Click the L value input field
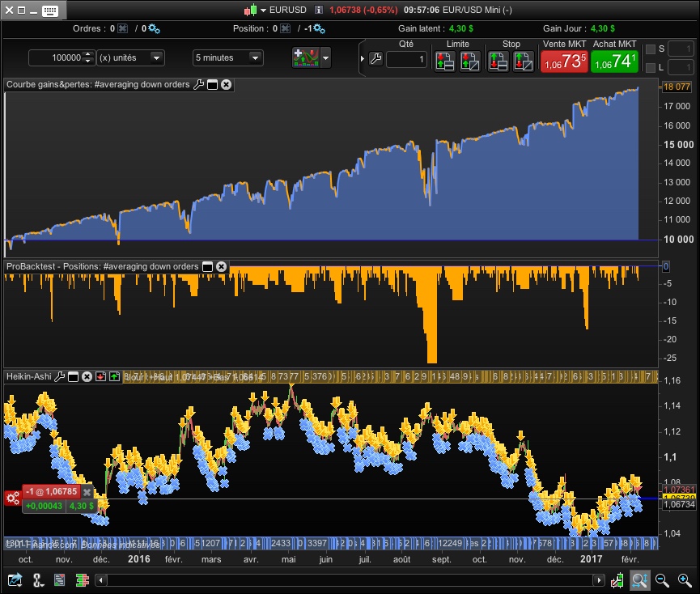This screenshot has width=700, height=594. [681, 68]
